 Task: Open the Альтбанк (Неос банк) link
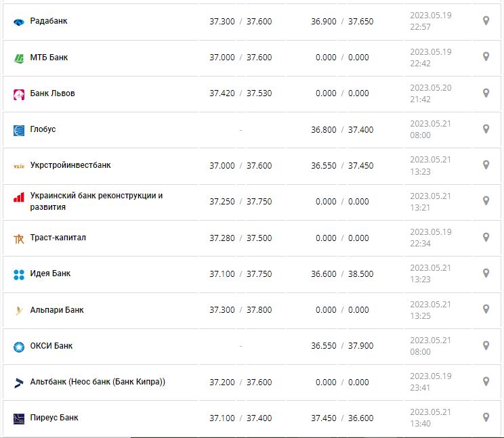pyautogui.click(x=98, y=382)
